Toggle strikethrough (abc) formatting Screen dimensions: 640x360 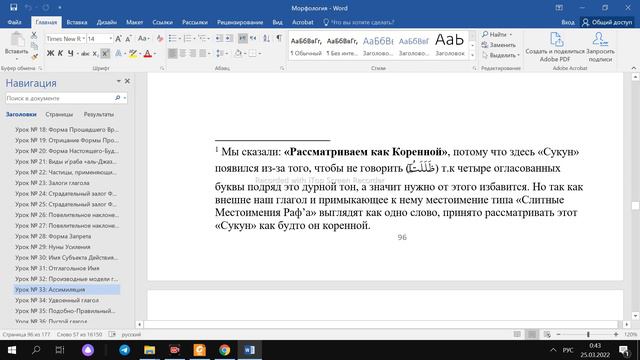point(85,53)
